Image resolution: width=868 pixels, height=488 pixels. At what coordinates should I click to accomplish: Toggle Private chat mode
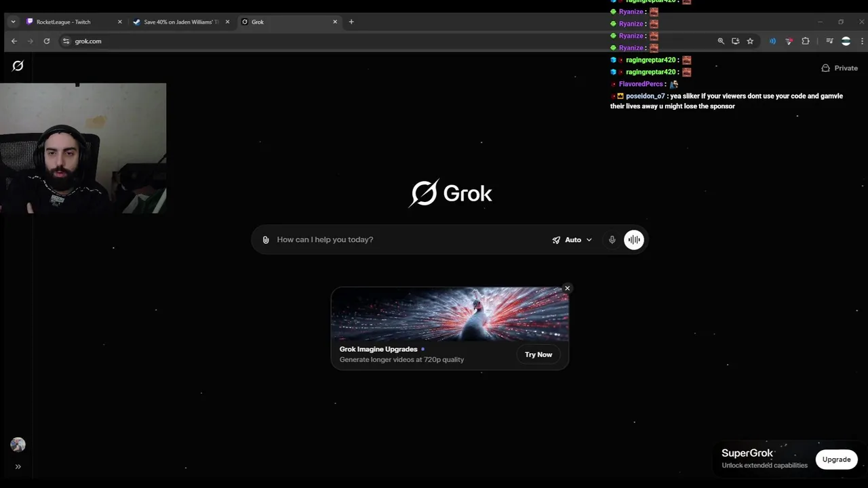coord(840,68)
